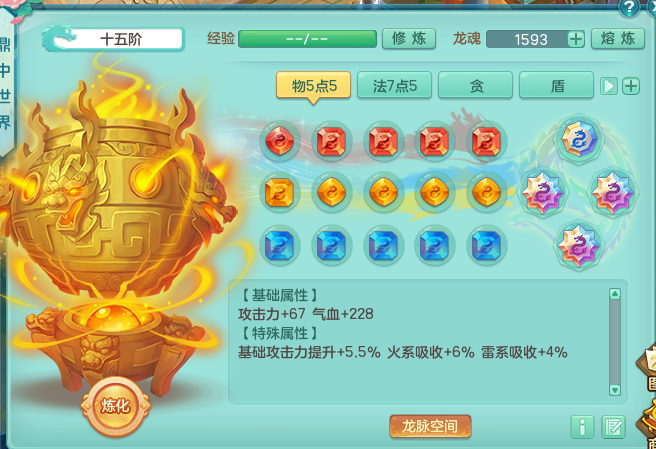Click the round red dragon gem
This screenshot has width=656, height=449.
tap(279, 141)
